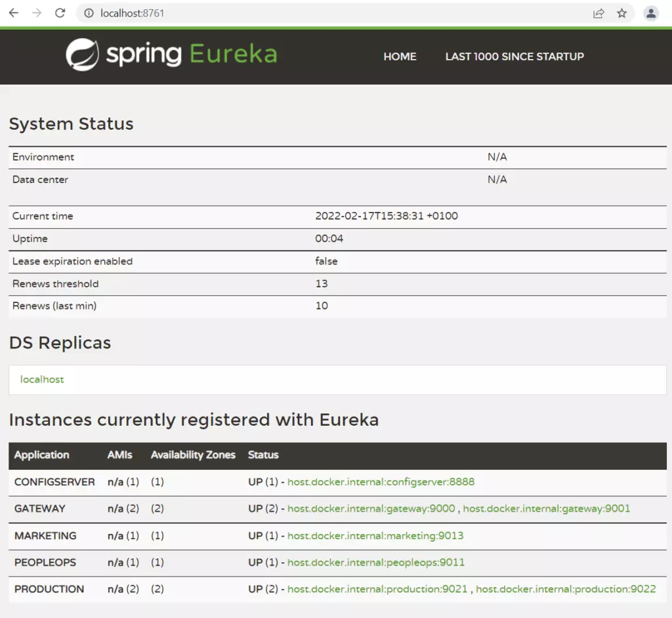Click the (1) zones cell in MARKETING row
This screenshot has width=672, height=618.
(157, 535)
